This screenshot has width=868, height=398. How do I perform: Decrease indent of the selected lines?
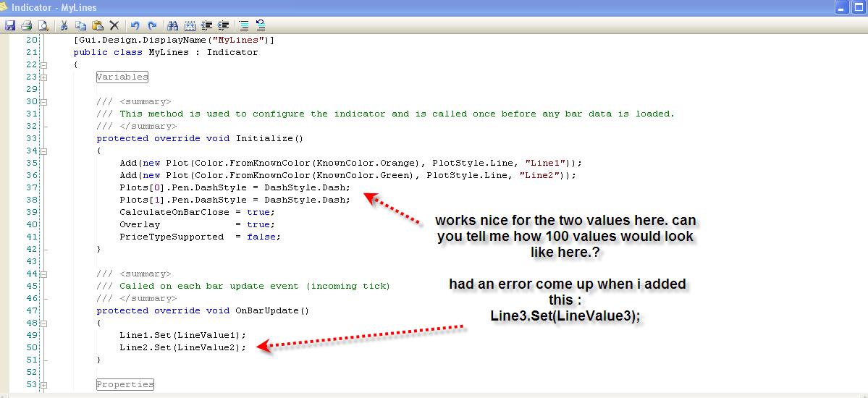coord(207,25)
